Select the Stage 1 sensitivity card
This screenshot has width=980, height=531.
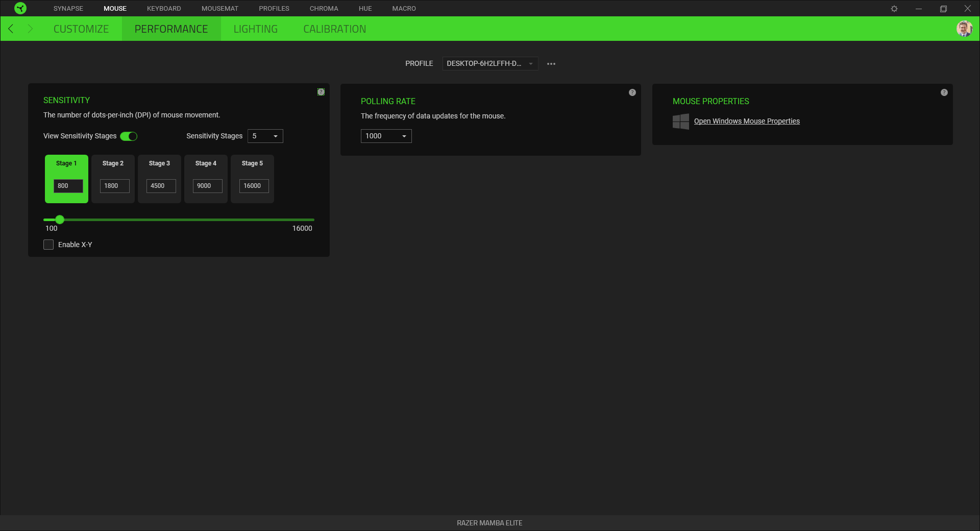point(66,179)
